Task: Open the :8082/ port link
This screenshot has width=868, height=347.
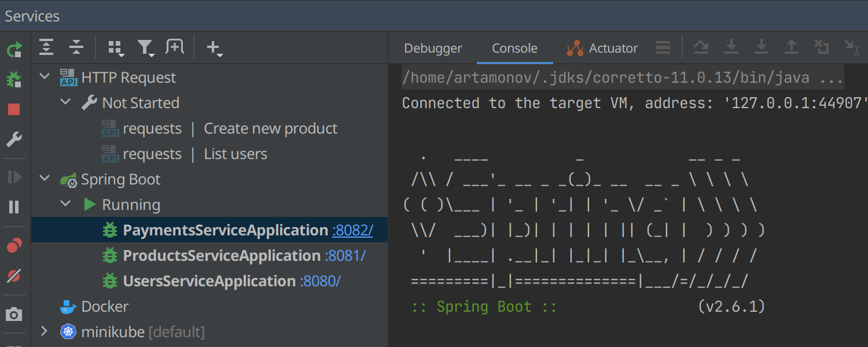Action: (352, 230)
